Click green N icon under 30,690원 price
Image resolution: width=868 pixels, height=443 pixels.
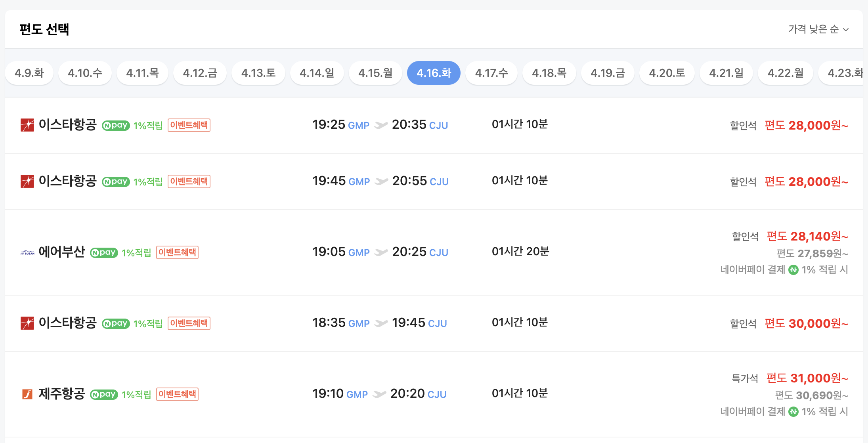793,412
